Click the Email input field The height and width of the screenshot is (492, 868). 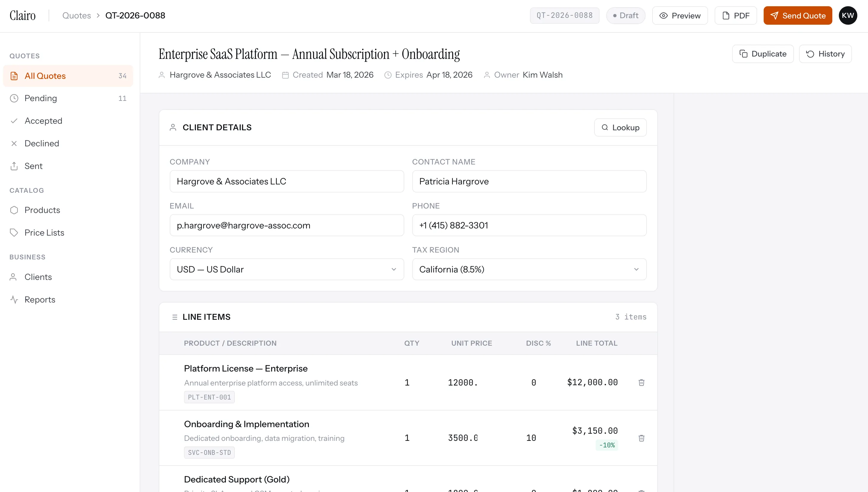pyautogui.click(x=287, y=225)
